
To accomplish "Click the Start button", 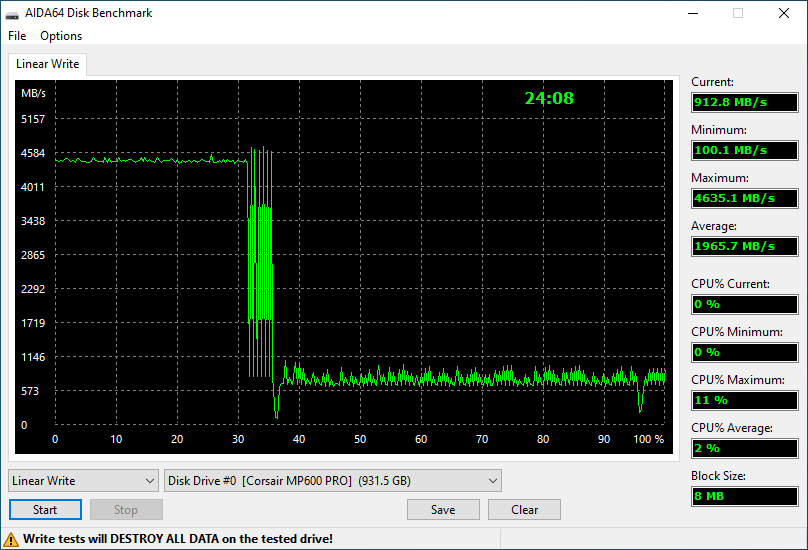I will (x=45, y=509).
